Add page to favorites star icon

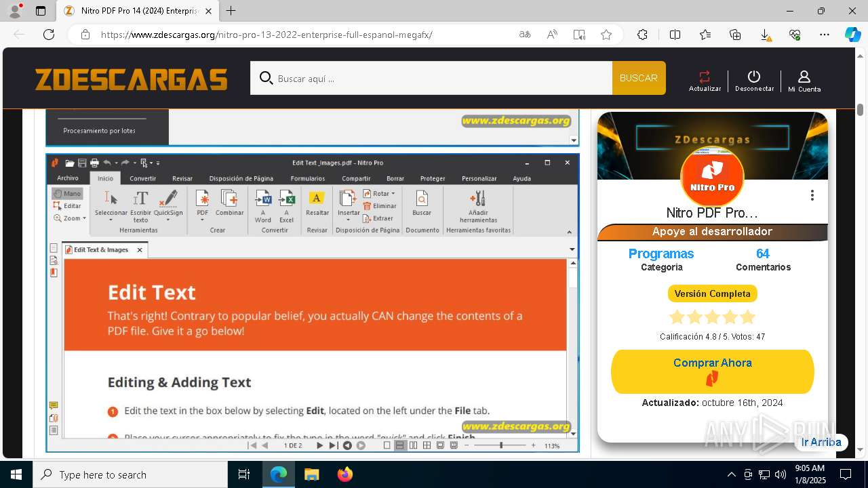(x=606, y=35)
